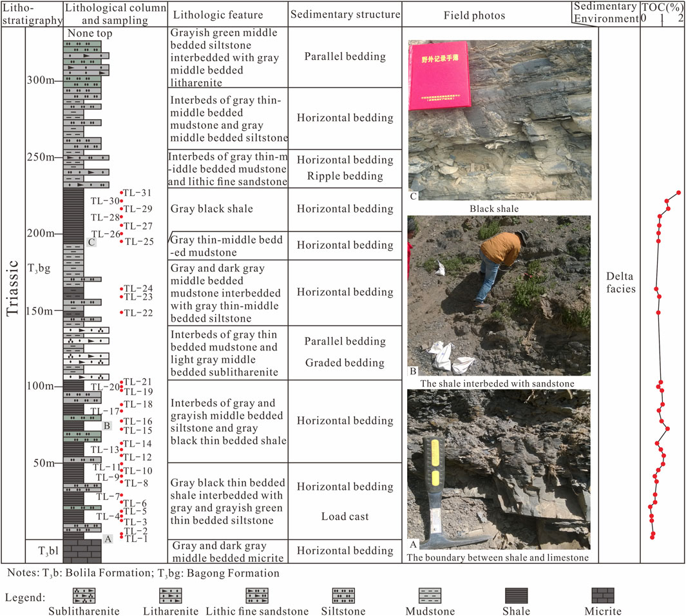The width and height of the screenshot is (686, 616).
Task: Select sample label "TL-12"
Action: coord(137,457)
